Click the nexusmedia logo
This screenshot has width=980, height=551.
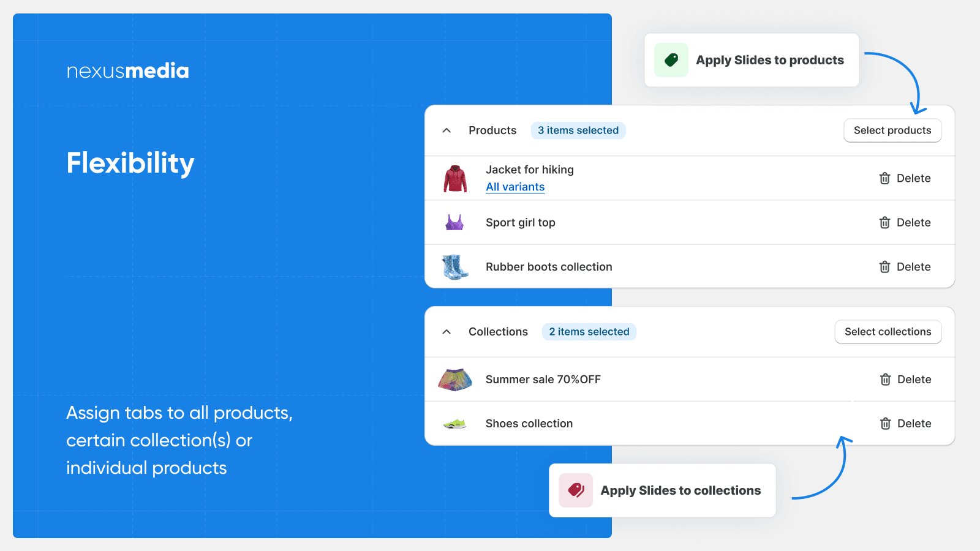[127, 70]
